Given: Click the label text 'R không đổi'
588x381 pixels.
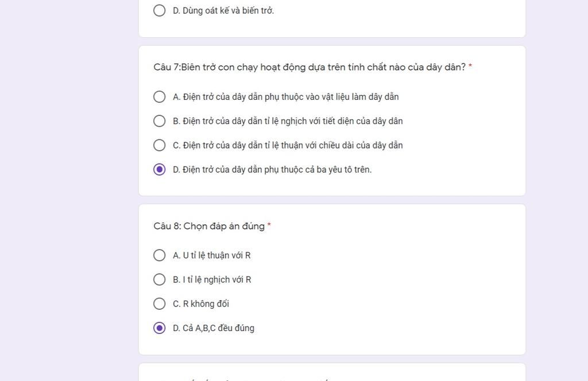Looking at the screenshot, I should click(x=206, y=304).
